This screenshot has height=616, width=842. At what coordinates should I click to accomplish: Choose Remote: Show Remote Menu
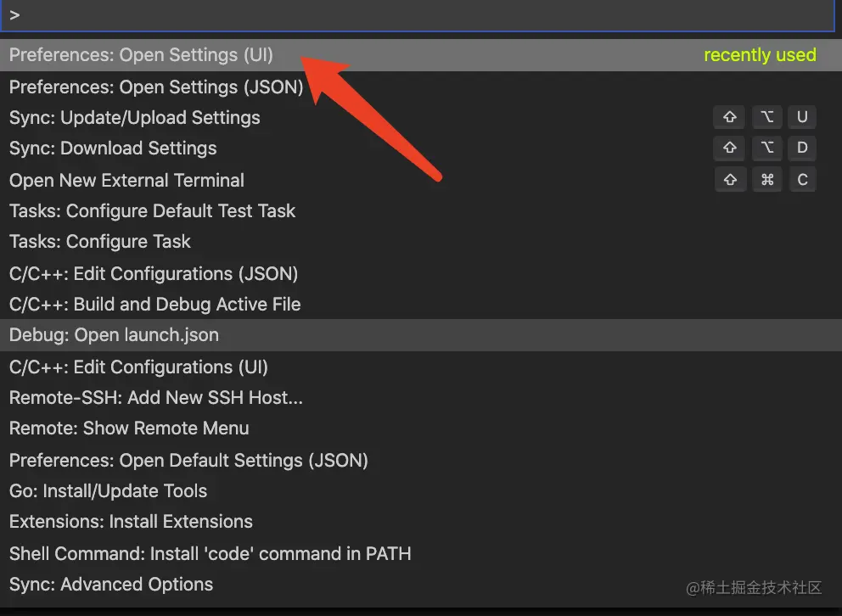tap(421, 428)
